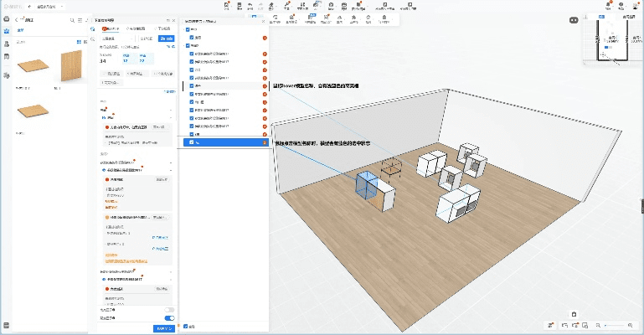Close the model list panel
The width and height of the screenshot is (644, 335).
tap(263, 21)
